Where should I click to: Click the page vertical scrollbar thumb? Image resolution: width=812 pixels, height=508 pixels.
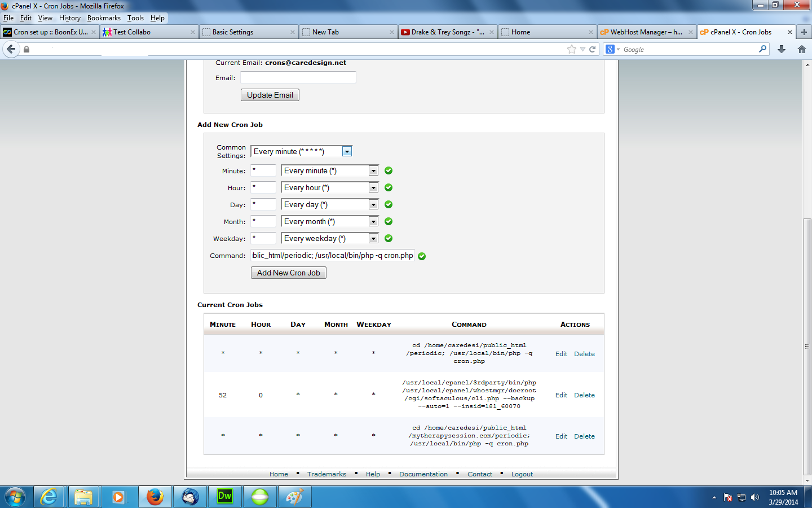pos(807,347)
